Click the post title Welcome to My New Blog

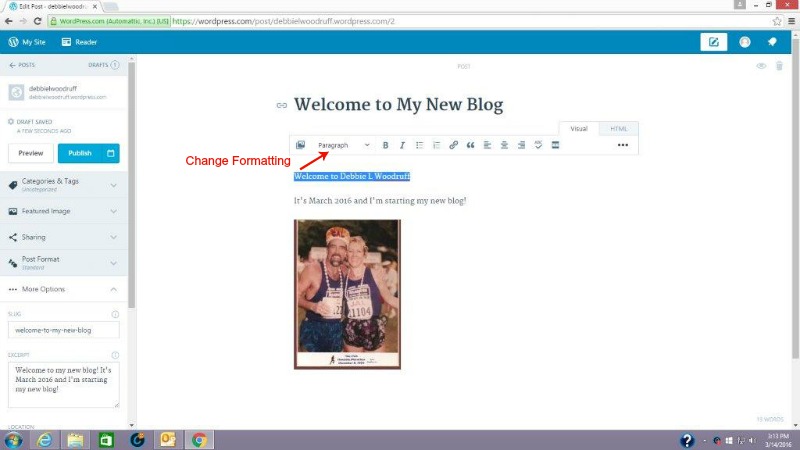coord(398,105)
